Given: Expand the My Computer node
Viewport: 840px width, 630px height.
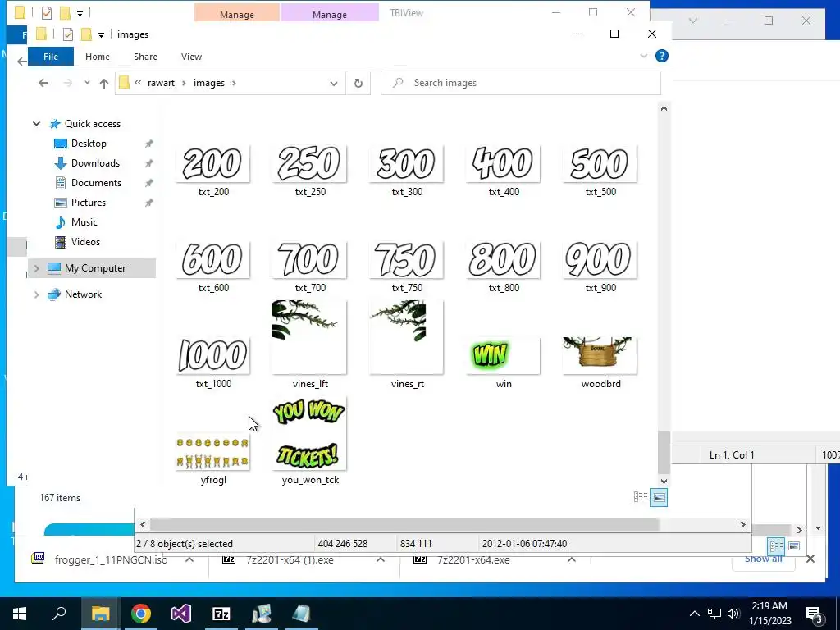Looking at the screenshot, I should pos(36,268).
